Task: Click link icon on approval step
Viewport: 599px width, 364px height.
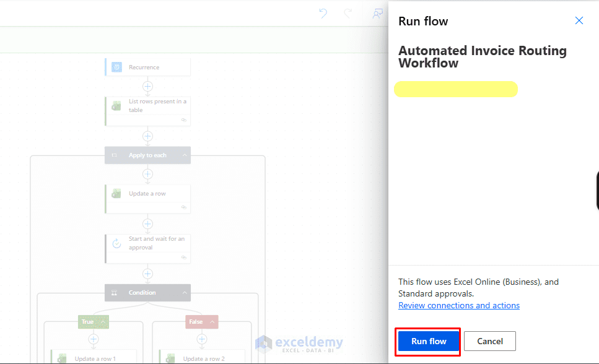Action: click(x=184, y=258)
